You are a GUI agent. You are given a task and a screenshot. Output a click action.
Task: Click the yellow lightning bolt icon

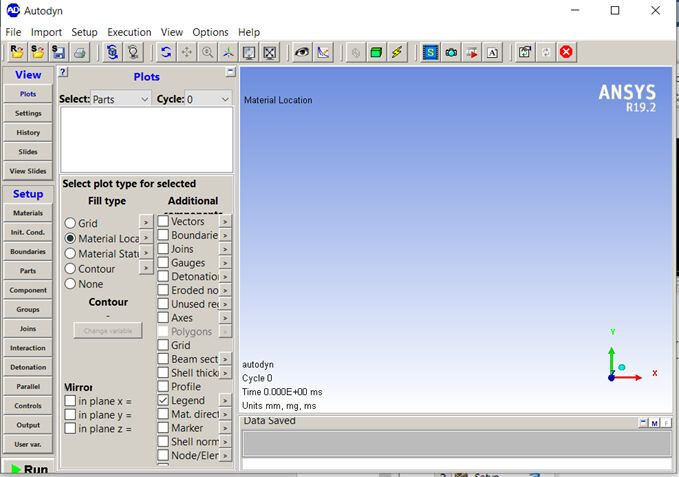click(398, 52)
